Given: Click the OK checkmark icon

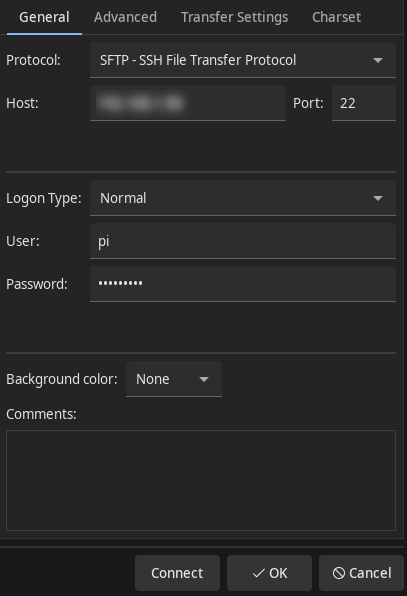Looking at the screenshot, I should coord(259,573).
